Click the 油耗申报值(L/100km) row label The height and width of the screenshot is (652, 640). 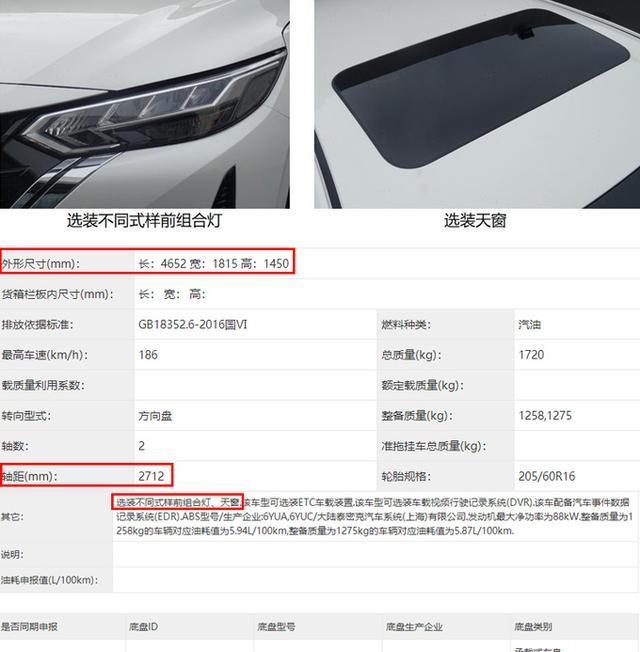coord(49,580)
